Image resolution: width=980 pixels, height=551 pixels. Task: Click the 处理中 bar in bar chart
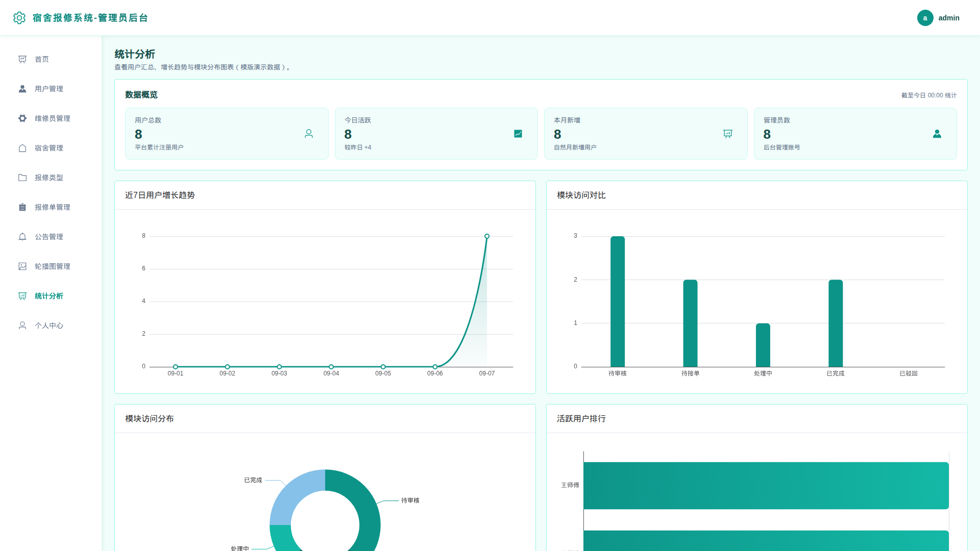click(x=763, y=345)
